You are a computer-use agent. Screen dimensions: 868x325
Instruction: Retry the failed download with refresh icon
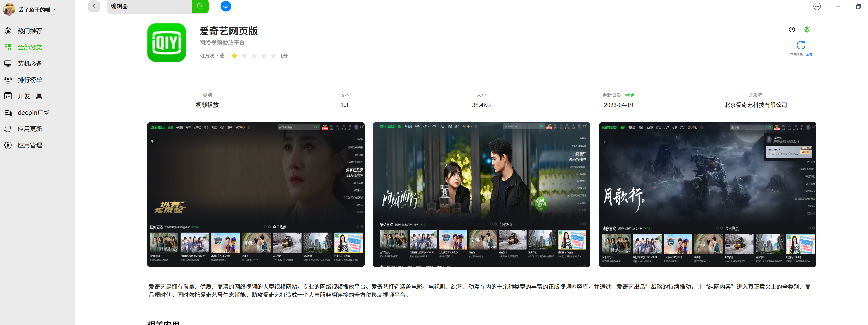[801, 45]
